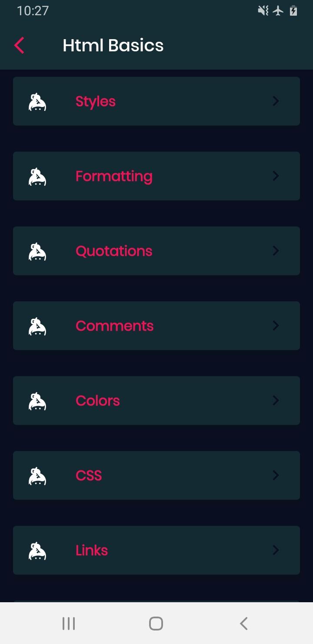Expand the Formatting lesson chevron
This screenshot has width=313, height=644.
tap(276, 176)
